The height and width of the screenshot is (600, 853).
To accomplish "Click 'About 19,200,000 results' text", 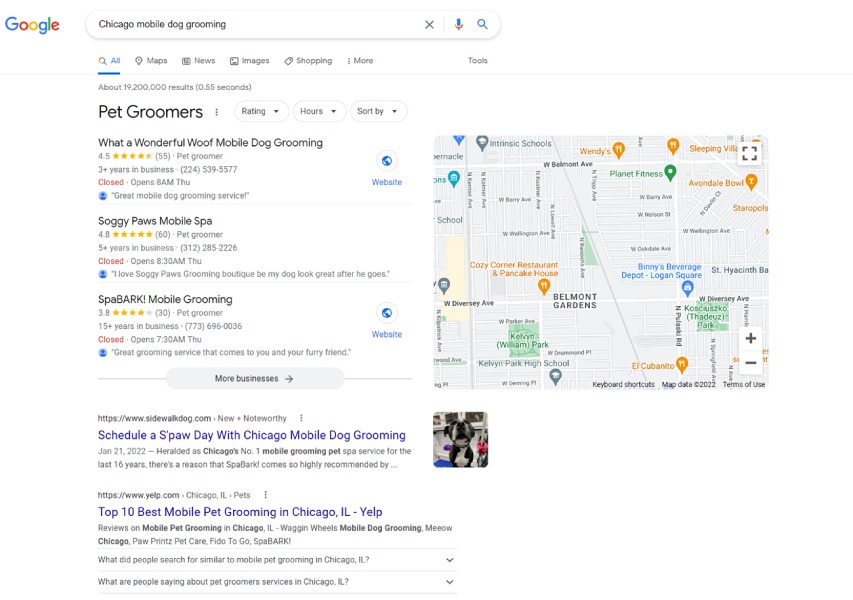I will pyautogui.click(x=175, y=87).
